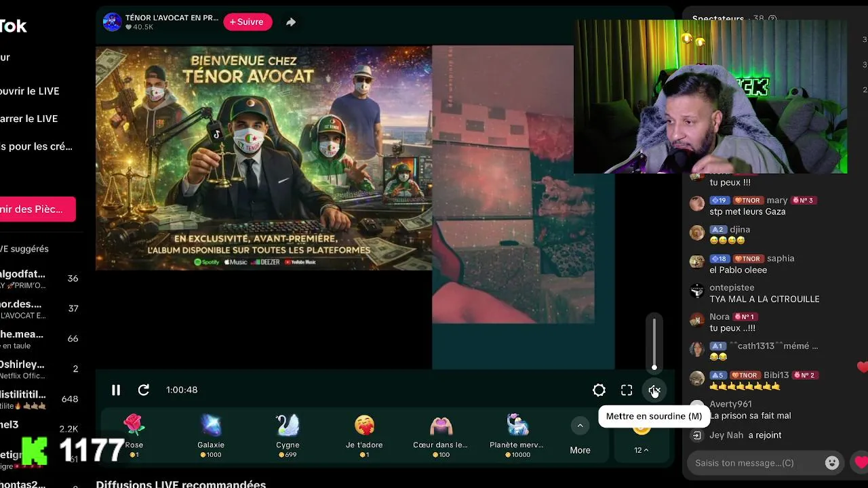Click the username Averty961 in chat
The width and height of the screenshot is (868, 488).
pyautogui.click(x=730, y=404)
